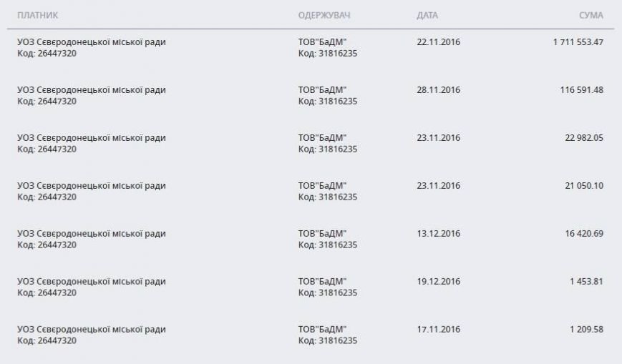Click the date 17.11.2016

tap(438, 330)
